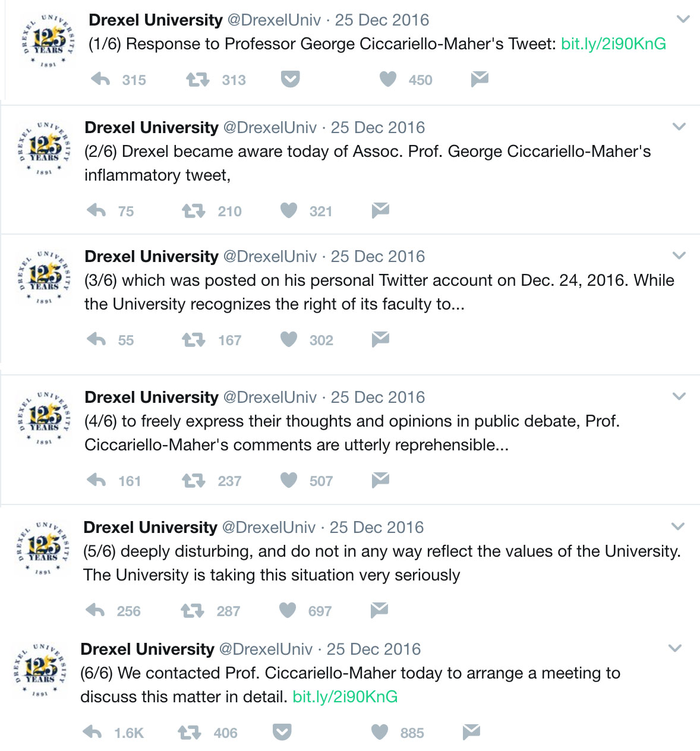Send (3/6) tweet via direct message
700x751 pixels.
[x=380, y=339]
